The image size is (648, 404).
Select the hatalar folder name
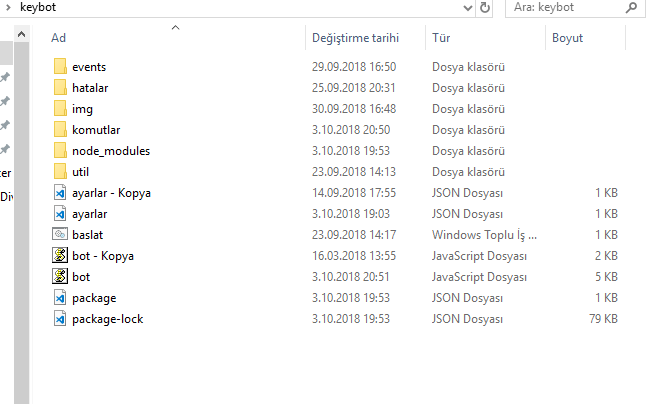coord(90,88)
